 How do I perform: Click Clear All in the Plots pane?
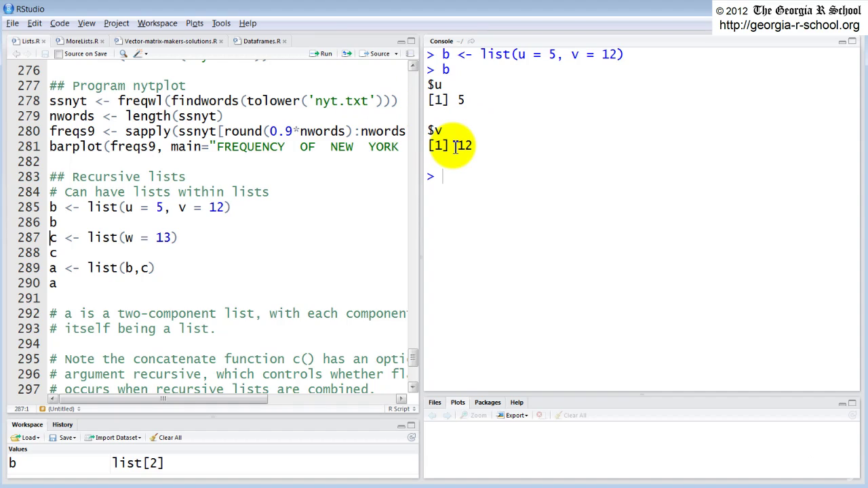570,415
